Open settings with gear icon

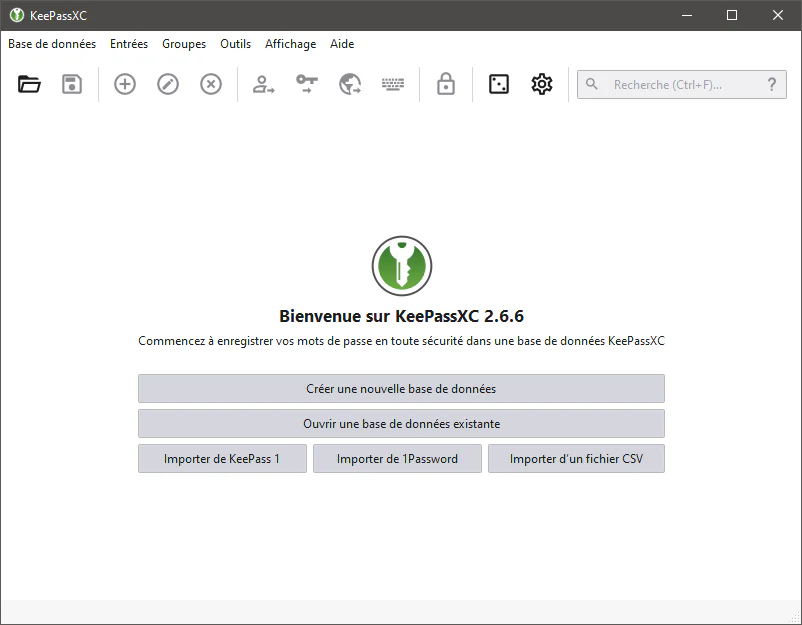point(542,84)
